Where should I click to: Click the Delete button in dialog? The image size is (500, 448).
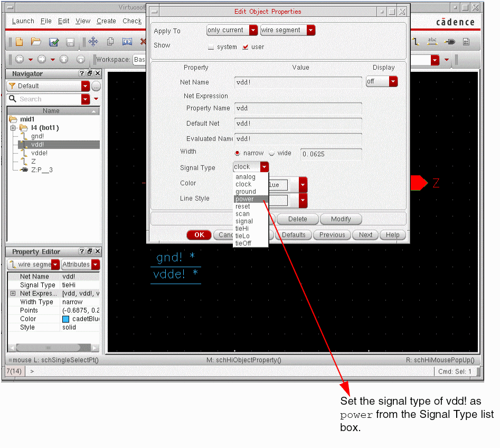(x=297, y=219)
